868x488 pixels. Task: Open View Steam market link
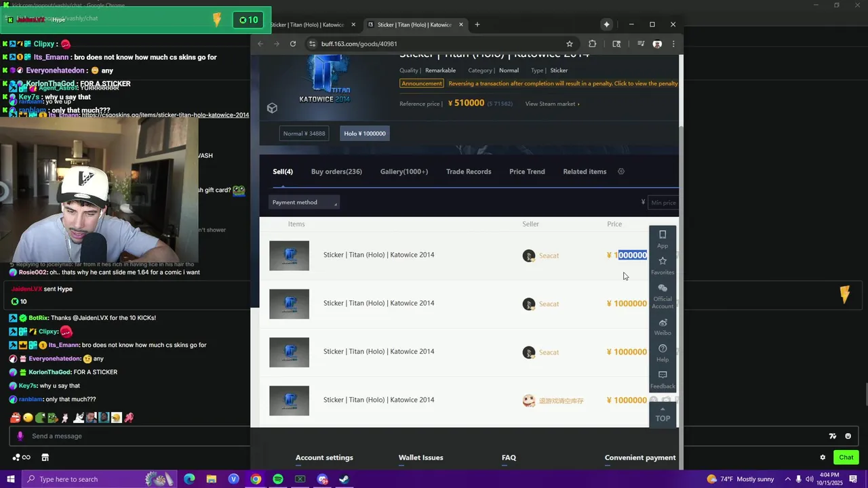click(x=552, y=104)
